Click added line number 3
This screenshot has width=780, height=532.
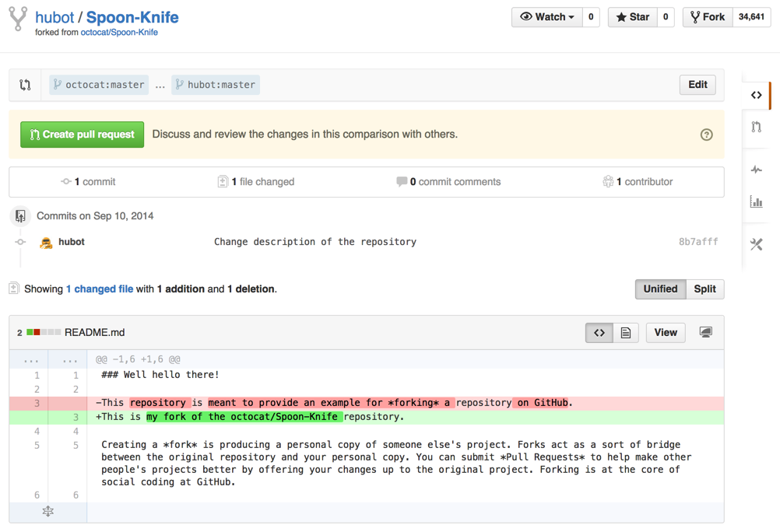coord(76,417)
